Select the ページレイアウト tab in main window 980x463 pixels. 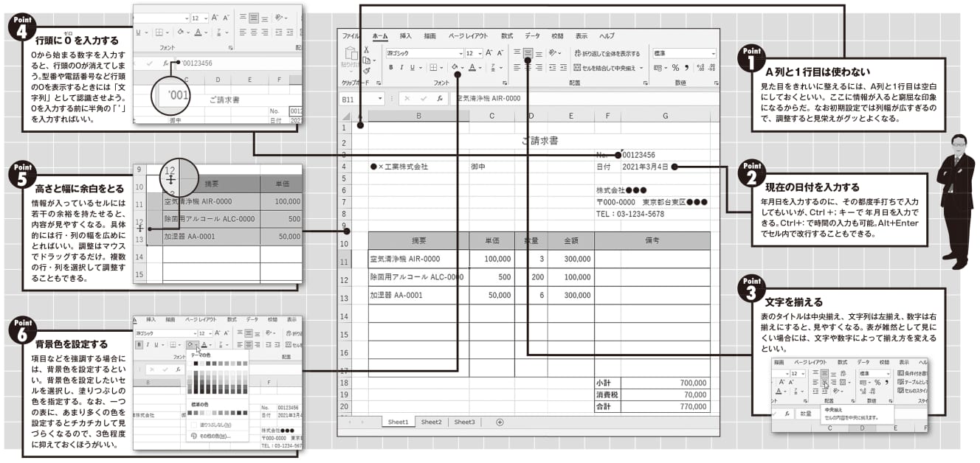coord(468,35)
